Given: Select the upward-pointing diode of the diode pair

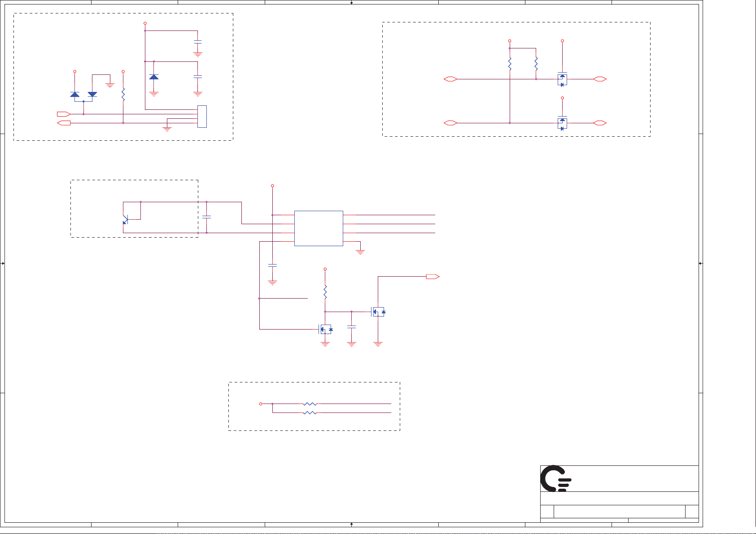Looking at the screenshot, I should (x=75, y=94).
